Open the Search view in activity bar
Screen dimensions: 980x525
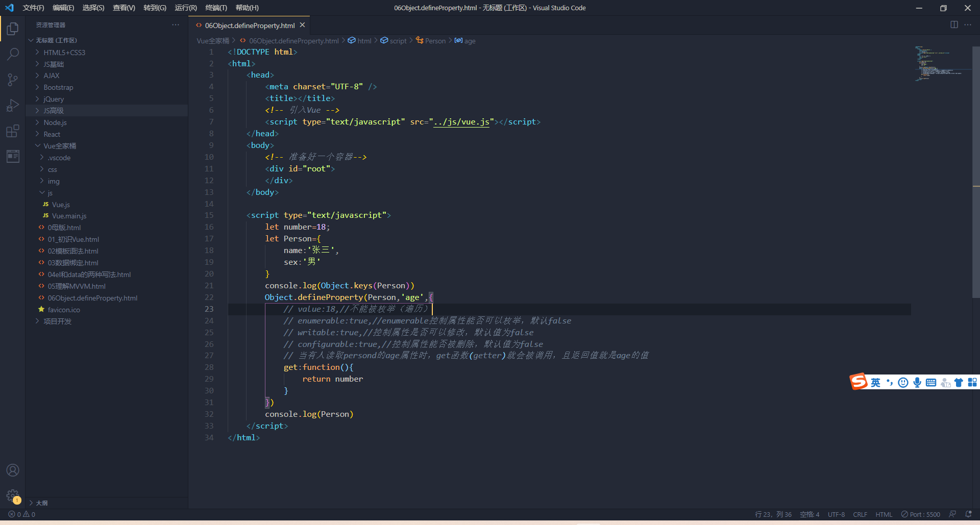(13, 54)
